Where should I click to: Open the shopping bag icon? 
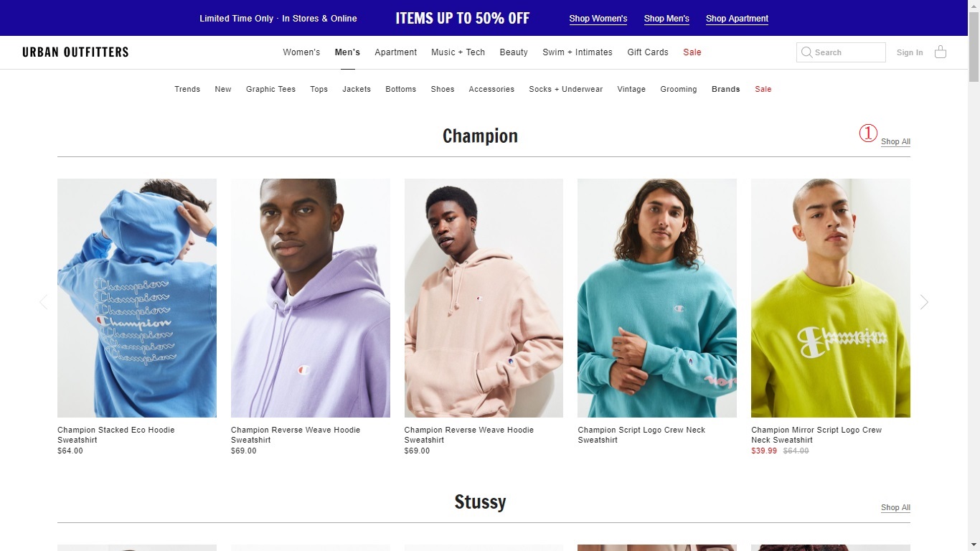coord(941,52)
